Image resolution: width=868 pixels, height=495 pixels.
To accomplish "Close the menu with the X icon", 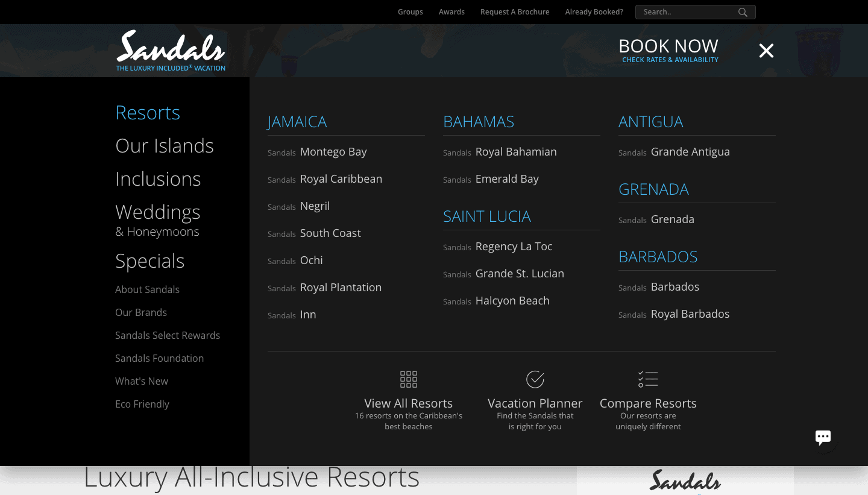I will [766, 51].
